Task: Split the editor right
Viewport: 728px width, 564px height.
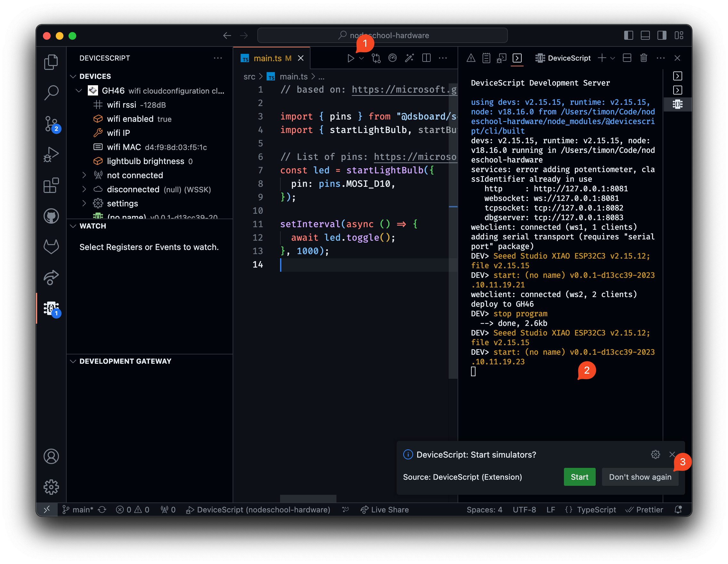Action: click(x=426, y=58)
